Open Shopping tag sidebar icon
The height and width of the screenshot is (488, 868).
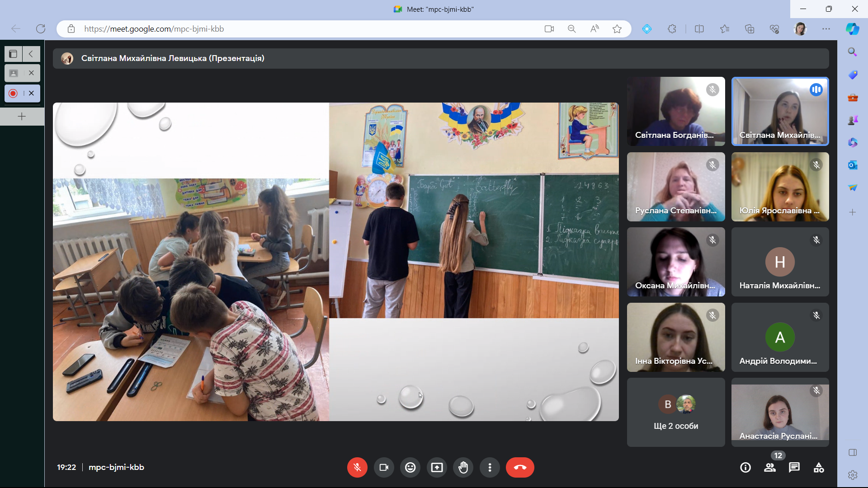853,75
